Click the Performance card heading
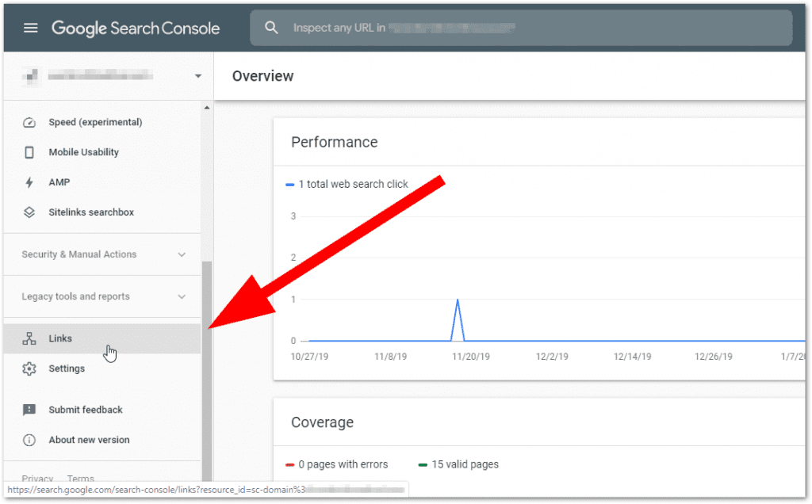 tap(335, 143)
